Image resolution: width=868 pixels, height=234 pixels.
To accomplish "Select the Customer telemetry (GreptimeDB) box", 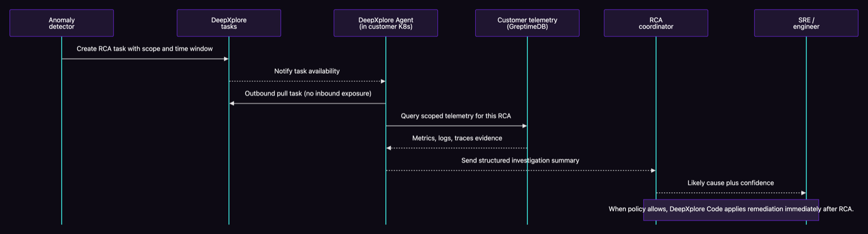I will click(x=527, y=23).
